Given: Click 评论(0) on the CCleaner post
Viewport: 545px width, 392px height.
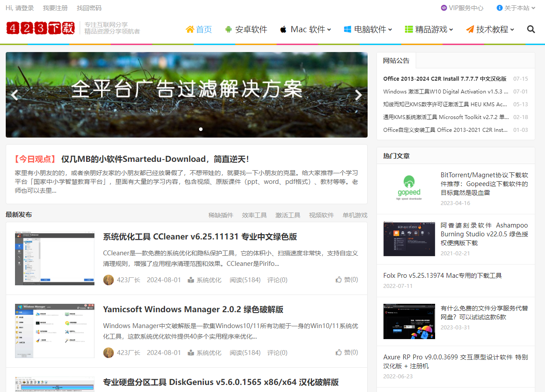Looking at the screenshot, I should (277, 280).
